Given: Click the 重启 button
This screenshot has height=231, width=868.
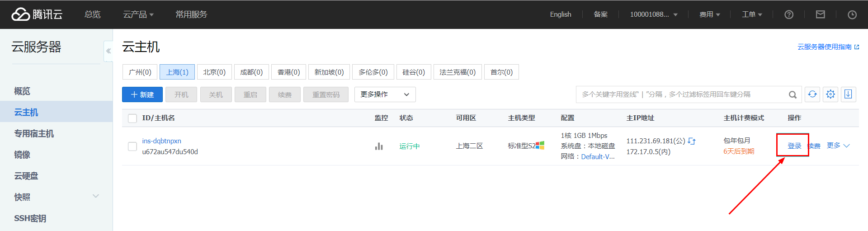Looking at the screenshot, I should (x=250, y=94).
